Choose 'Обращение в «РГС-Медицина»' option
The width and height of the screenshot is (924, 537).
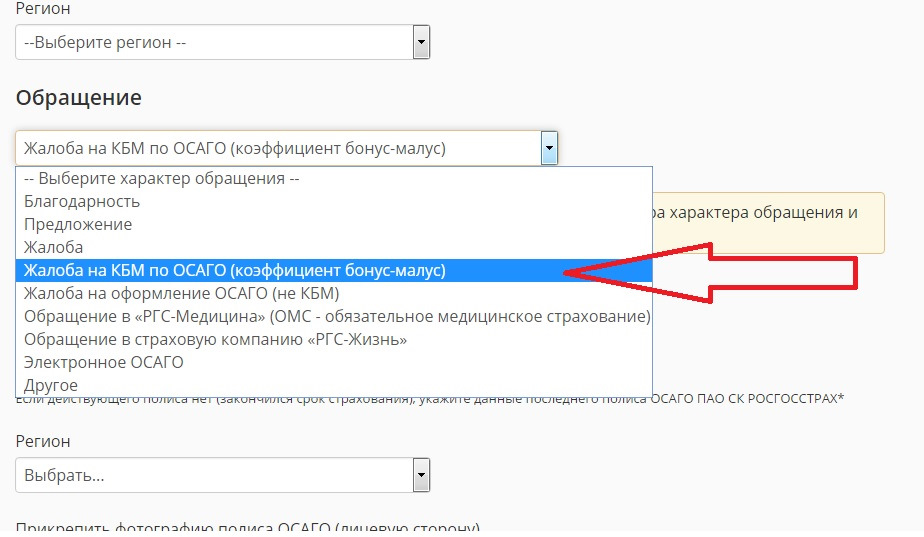coord(334,317)
